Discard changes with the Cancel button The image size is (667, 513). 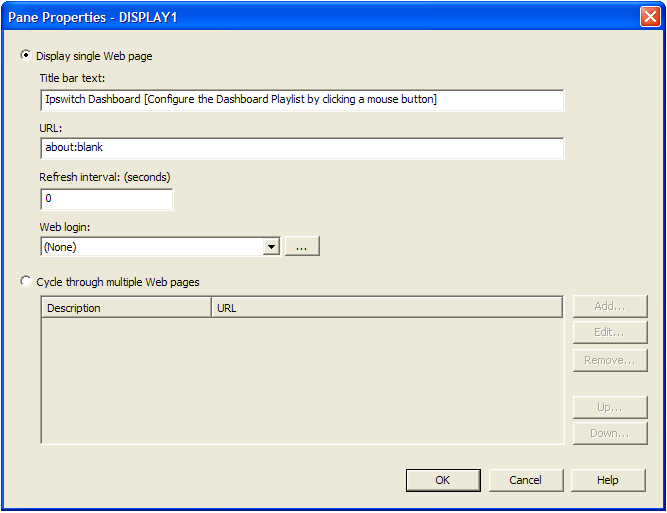click(525, 481)
